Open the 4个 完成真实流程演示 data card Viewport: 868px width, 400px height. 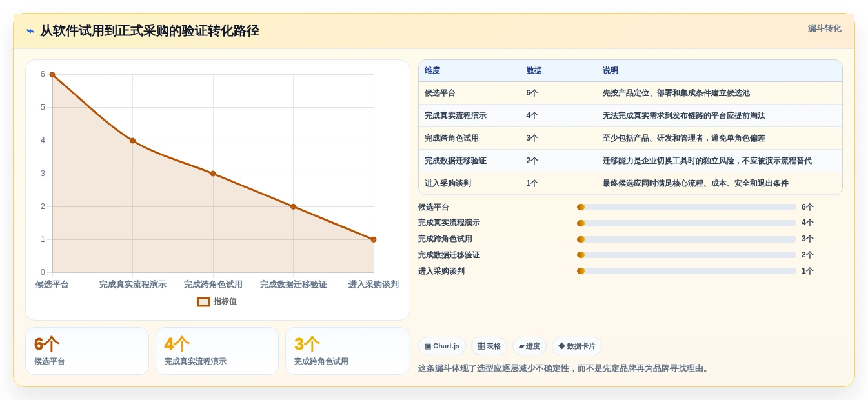[217, 351]
